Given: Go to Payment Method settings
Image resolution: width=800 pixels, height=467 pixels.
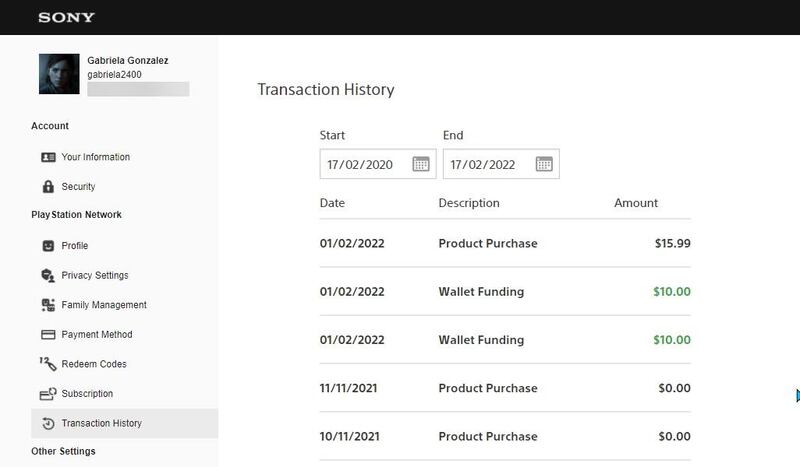Looking at the screenshot, I should (x=96, y=335).
